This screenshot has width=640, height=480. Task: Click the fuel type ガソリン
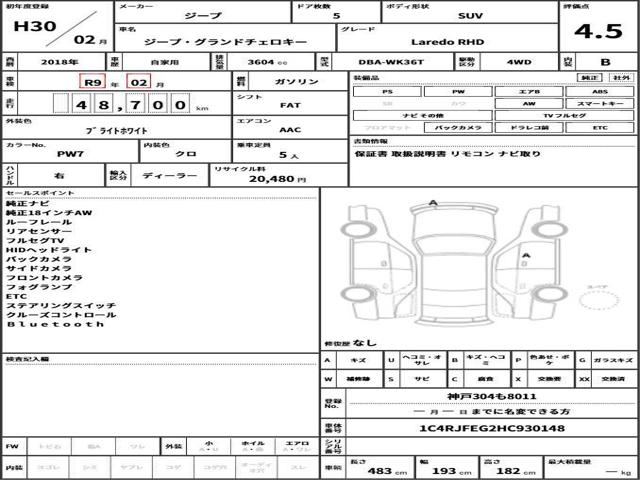(297, 81)
